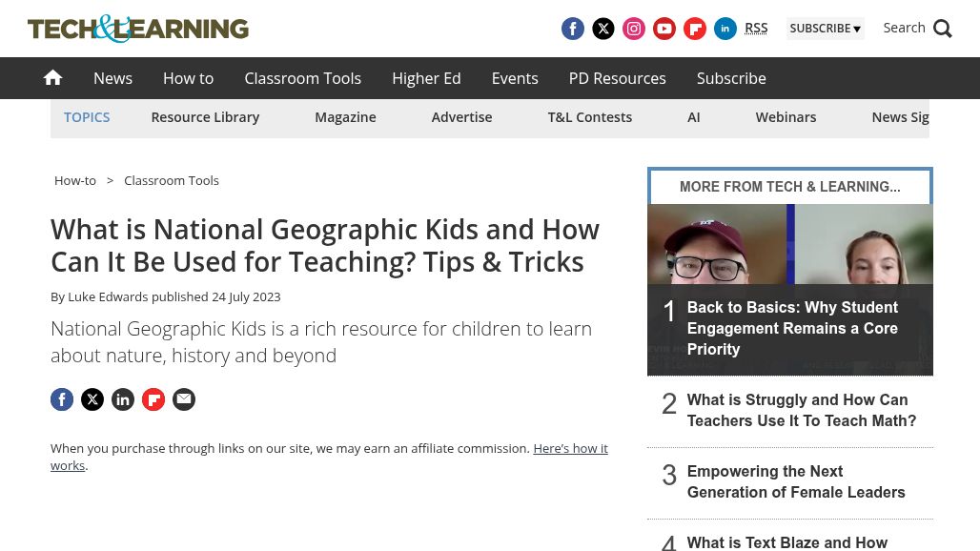Viewport: 980px width, 551px height.
Task: Click the header LinkedIn icon
Action: click(x=725, y=29)
